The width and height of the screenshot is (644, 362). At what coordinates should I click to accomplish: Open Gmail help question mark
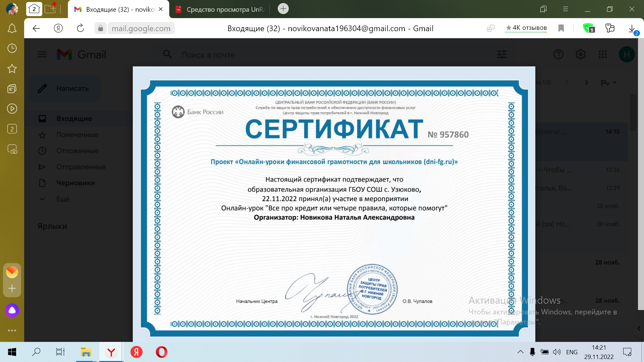[558, 54]
